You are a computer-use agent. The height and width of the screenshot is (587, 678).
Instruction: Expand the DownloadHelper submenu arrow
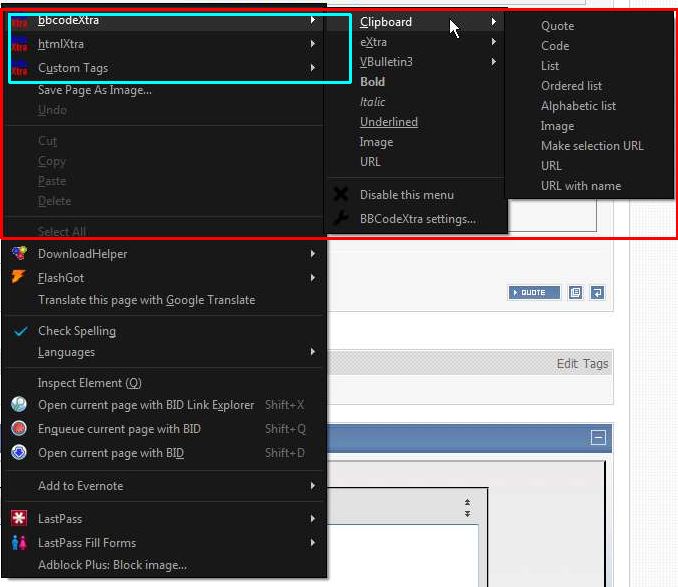313,254
